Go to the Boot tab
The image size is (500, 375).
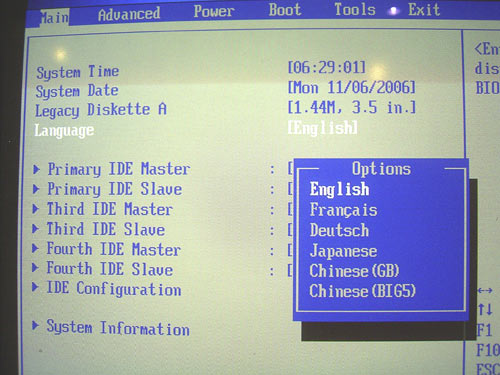tap(285, 10)
